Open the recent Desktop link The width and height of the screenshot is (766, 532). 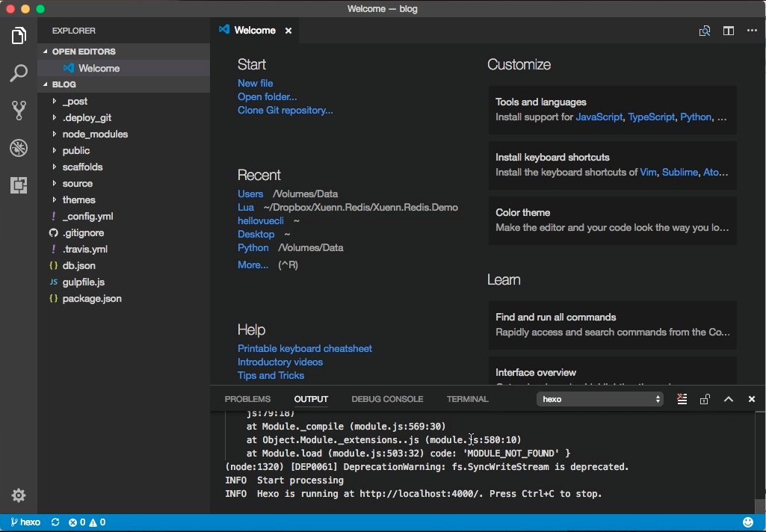click(256, 235)
